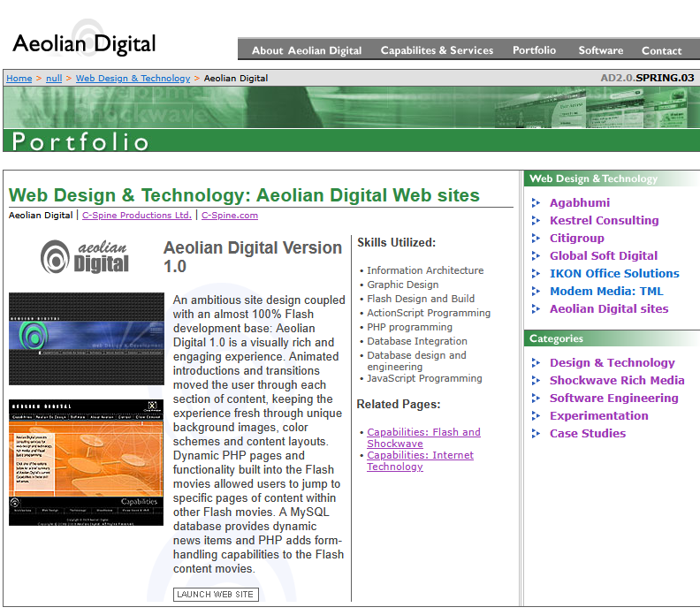The image size is (700, 615).
Task: Switch to C-Spine Productions Ltd. tab
Action: tap(137, 215)
